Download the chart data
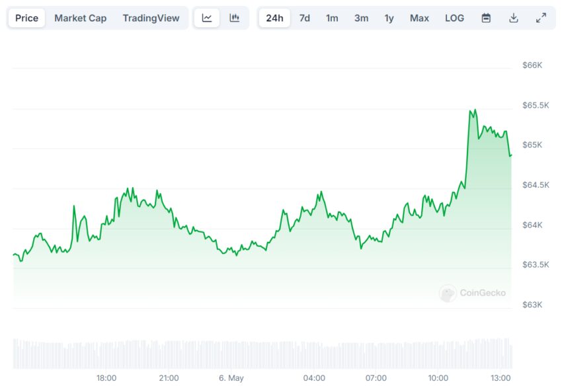This screenshot has height=392, width=562. coord(514,18)
